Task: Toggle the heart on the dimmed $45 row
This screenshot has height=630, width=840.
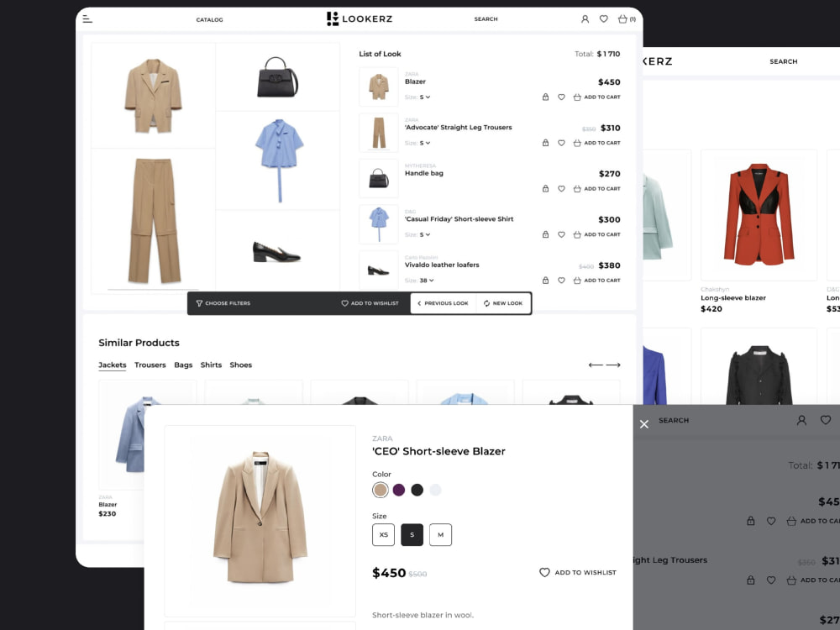Action: (771, 521)
